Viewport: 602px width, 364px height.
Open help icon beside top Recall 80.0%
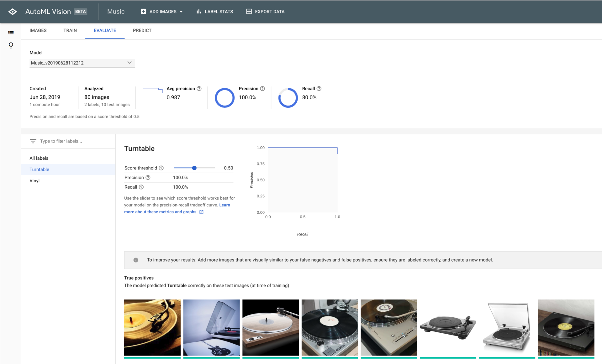pos(319,89)
